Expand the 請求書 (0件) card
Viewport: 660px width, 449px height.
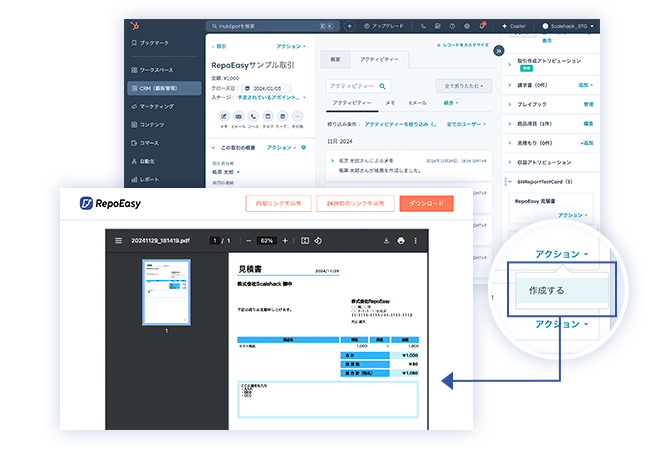click(510, 85)
